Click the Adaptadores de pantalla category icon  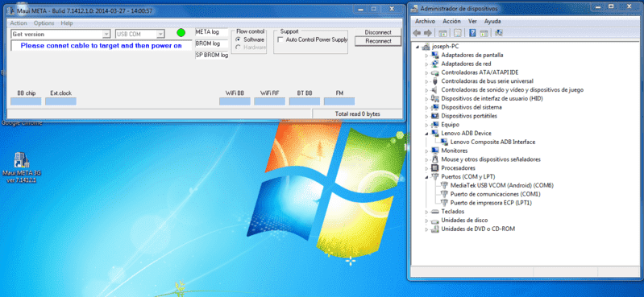(435, 55)
